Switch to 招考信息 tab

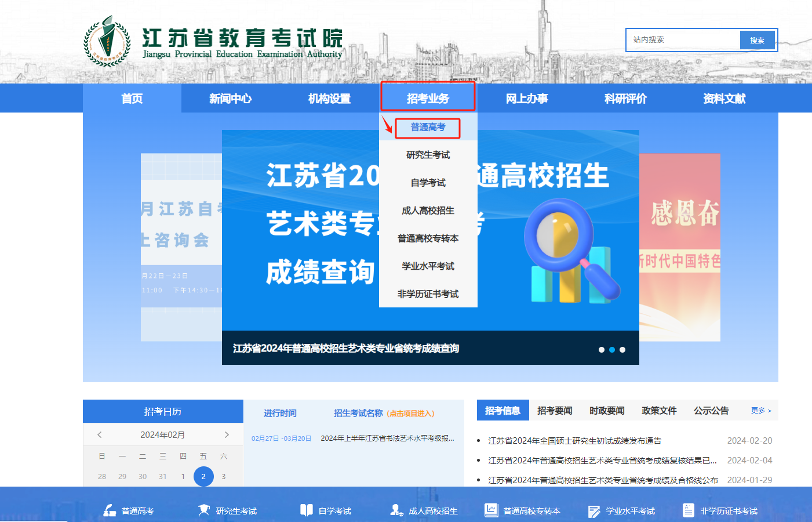coord(503,410)
